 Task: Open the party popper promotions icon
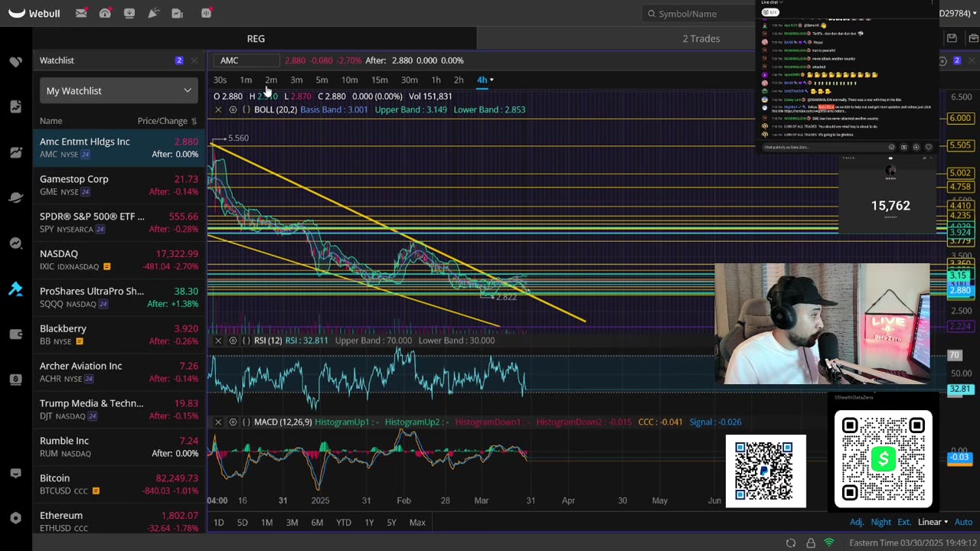click(153, 13)
